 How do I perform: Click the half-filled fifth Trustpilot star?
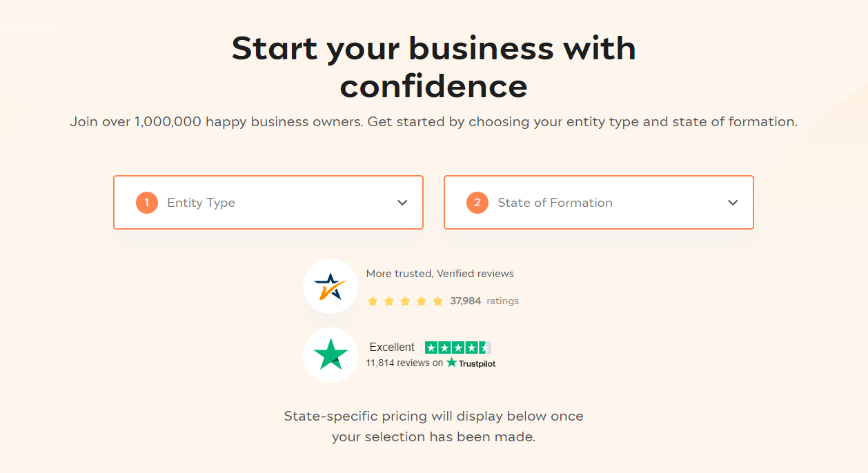coord(485,348)
